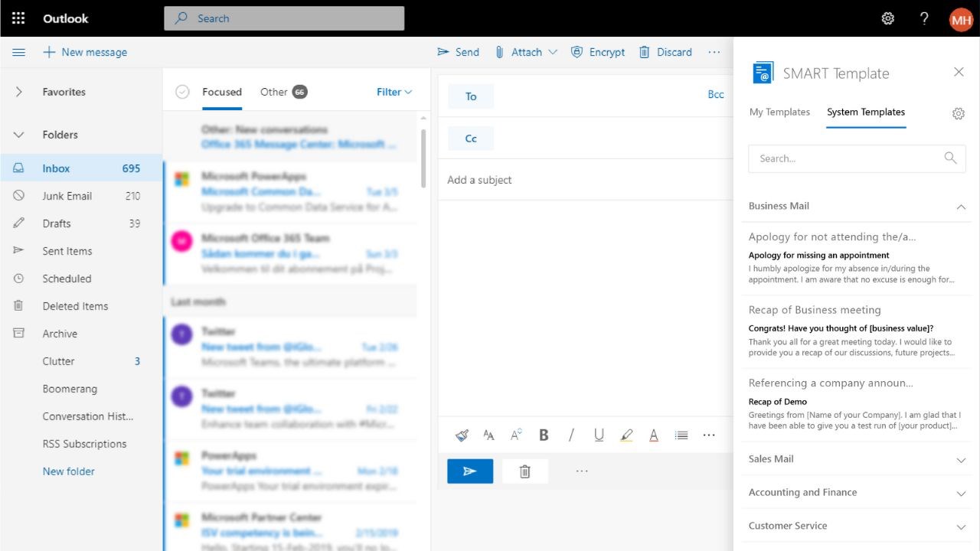Open more options ellipsis beside trash button
This screenshot has width=980, height=551.
click(582, 471)
